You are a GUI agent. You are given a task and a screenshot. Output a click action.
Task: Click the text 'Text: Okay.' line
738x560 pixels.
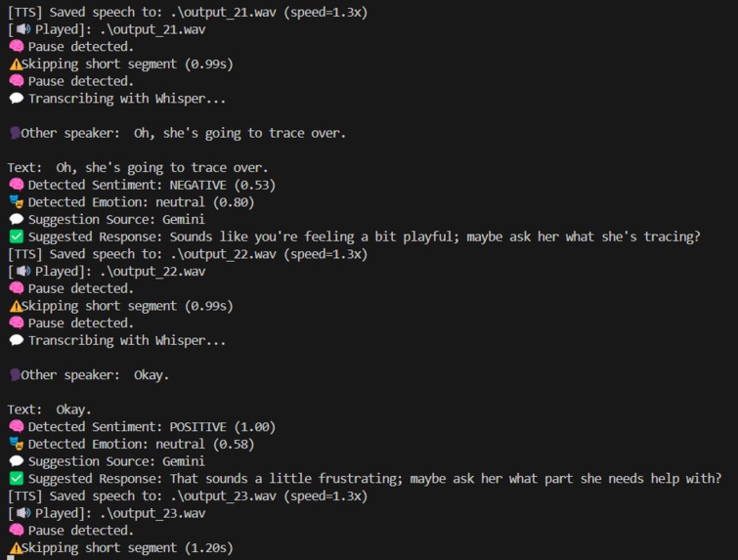click(49, 409)
